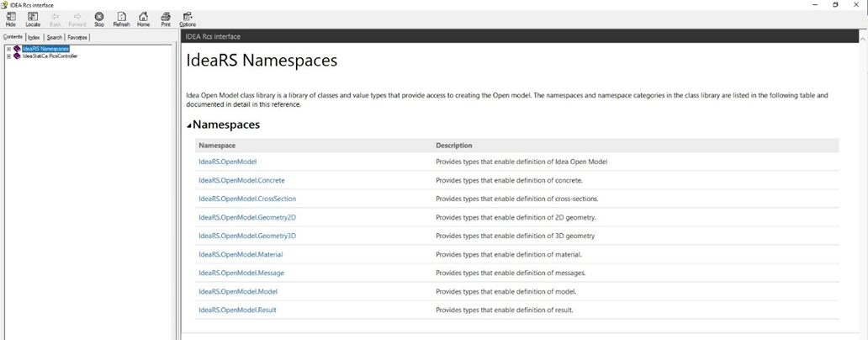The height and width of the screenshot is (340, 868).
Task: Print the current help topic
Action: click(166, 19)
